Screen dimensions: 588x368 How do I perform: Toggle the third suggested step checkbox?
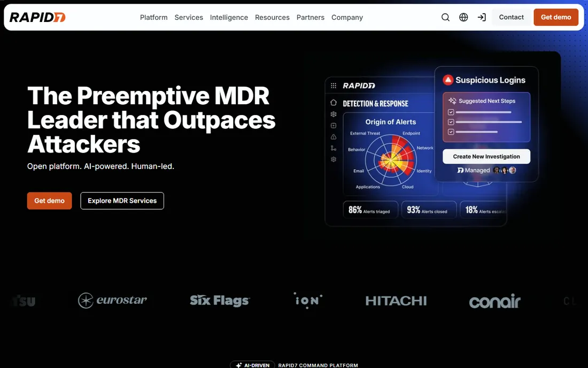coord(451,132)
